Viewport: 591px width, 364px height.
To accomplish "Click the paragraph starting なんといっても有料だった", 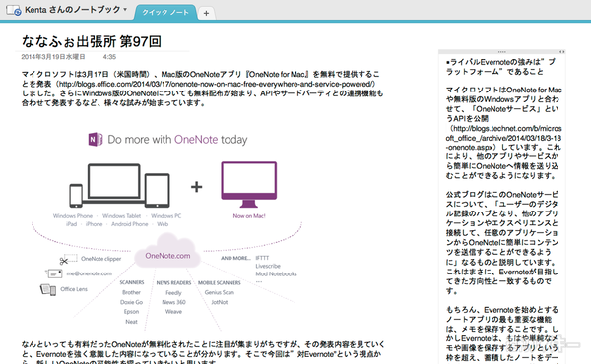I will tap(203, 353).
